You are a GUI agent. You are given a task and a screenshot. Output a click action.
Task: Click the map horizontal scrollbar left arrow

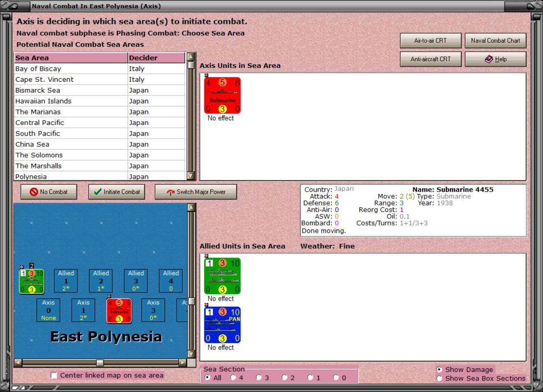18,363
